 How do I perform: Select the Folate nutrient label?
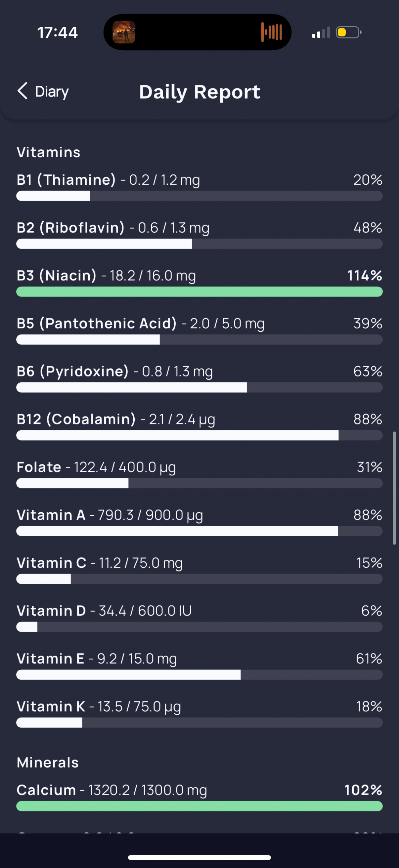(x=39, y=467)
